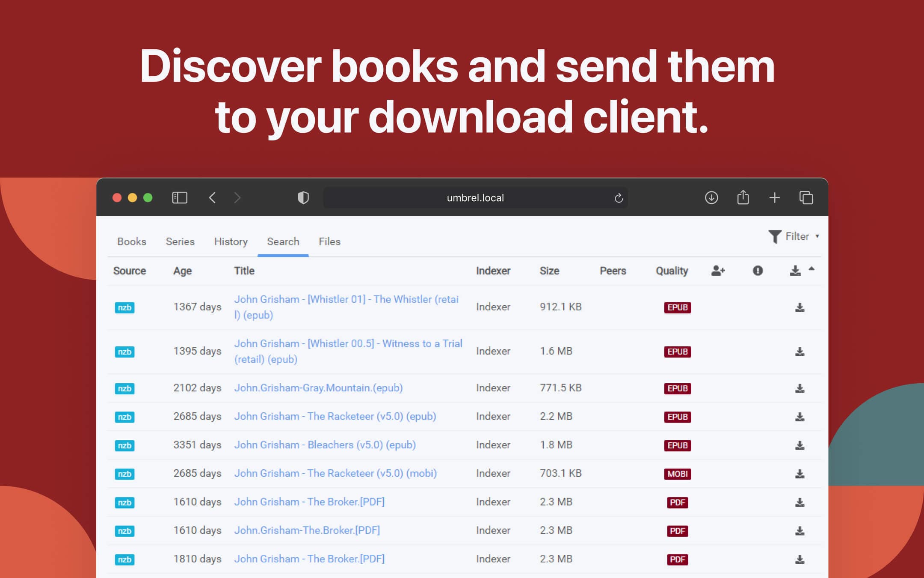Screen dimensions: 924x578
Task: Click the page reload button in browser toolbar
Action: tap(617, 198)
